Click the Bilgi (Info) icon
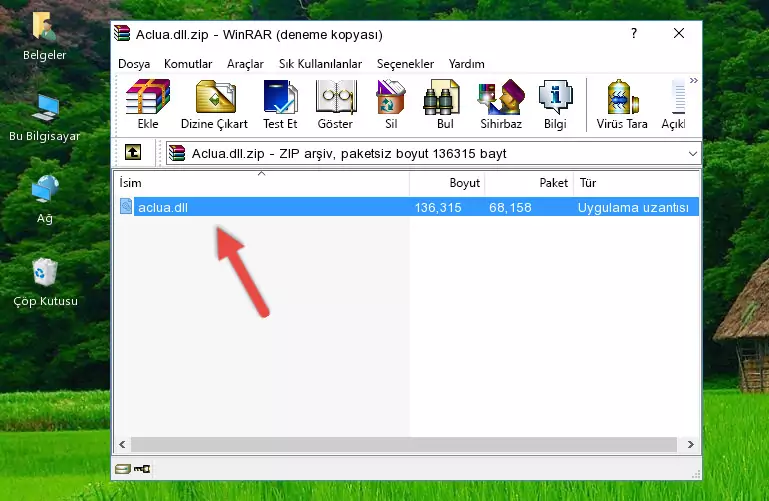The height and width of the screenshot is (501, 769). [x=555, y=104]
